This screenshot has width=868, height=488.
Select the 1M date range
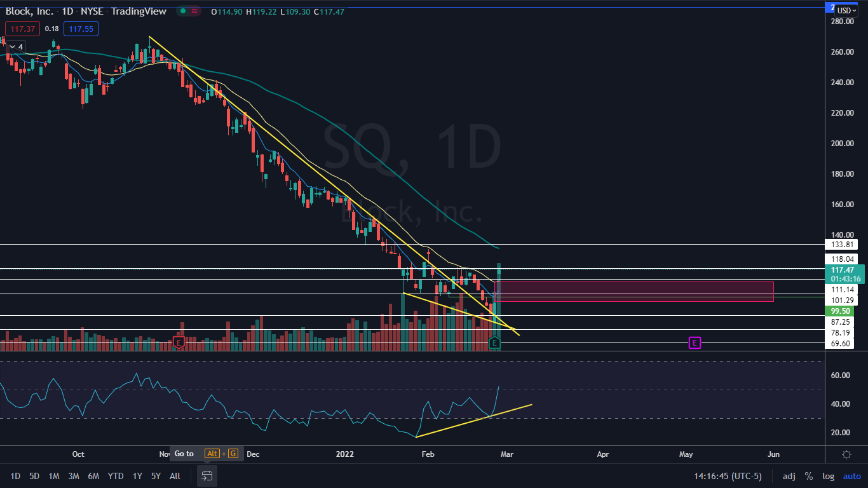pyautogui.click(x=54, y=476)
